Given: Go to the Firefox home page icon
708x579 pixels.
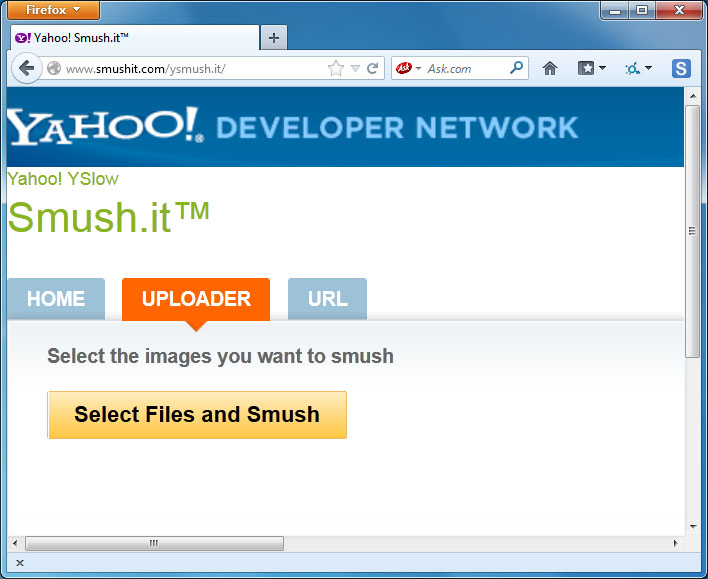Looking at the screenshot, I should tap(550, 69).
